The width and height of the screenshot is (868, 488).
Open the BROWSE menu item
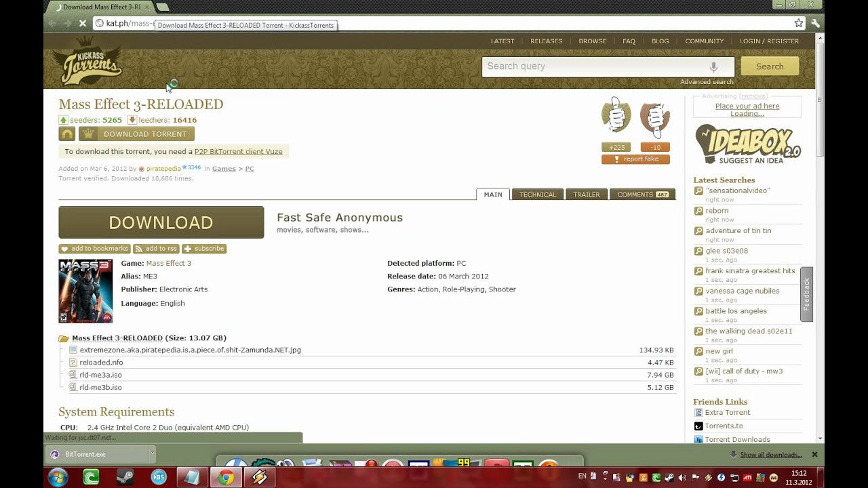[593, 41]
